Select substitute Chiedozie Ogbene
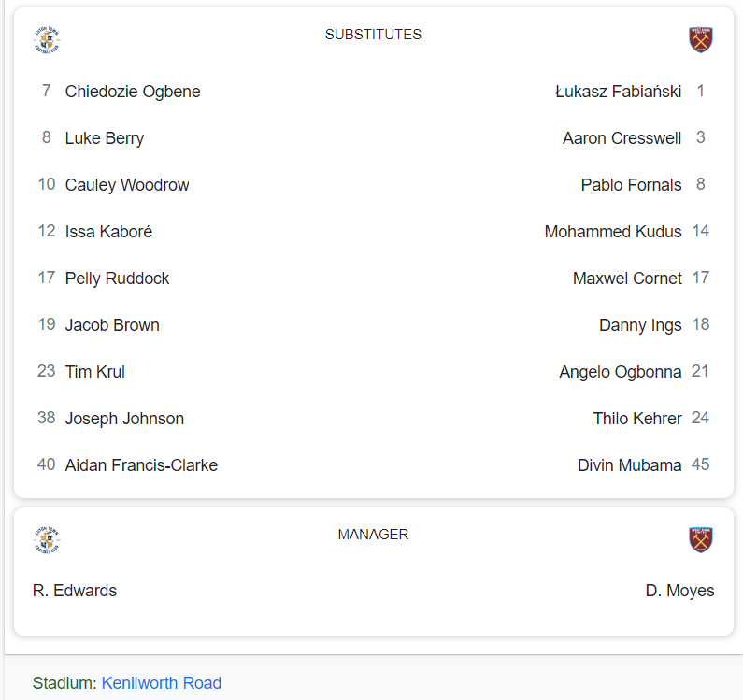 [x=133, y=92]
